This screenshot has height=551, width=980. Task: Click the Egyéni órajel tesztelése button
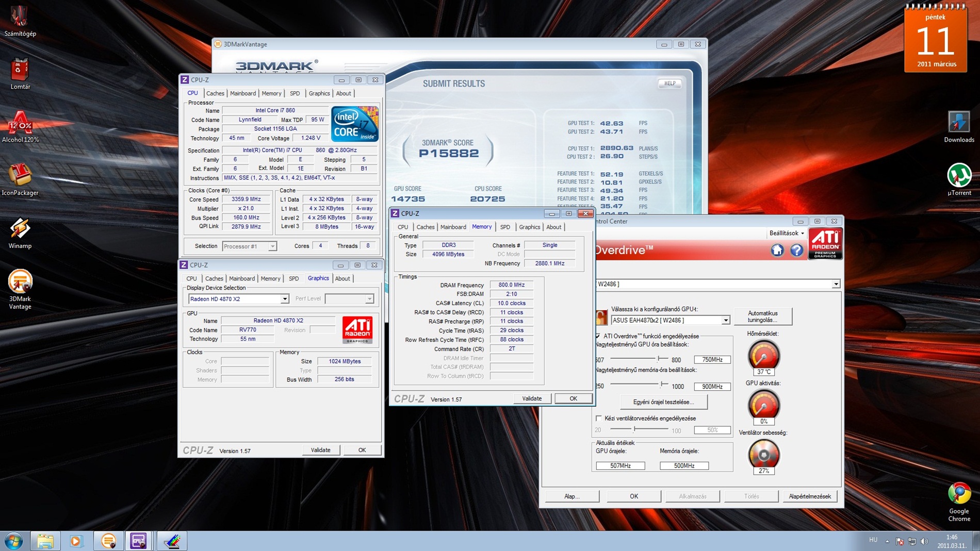[663, 402]
